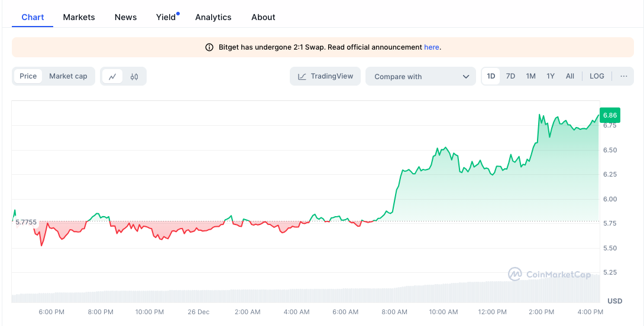Viewport: 644px width, 326px height.
Task: Follow the 'here' announcement link
Action: point(431,47)
